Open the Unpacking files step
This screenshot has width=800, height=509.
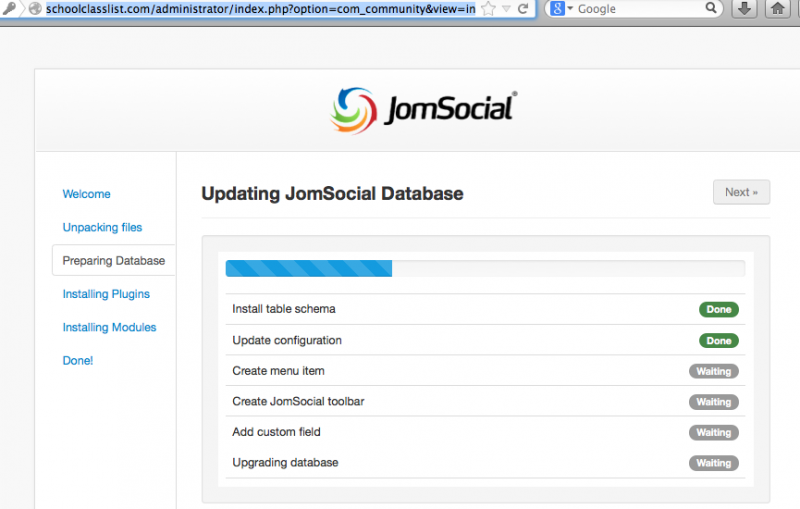[102, 227]
